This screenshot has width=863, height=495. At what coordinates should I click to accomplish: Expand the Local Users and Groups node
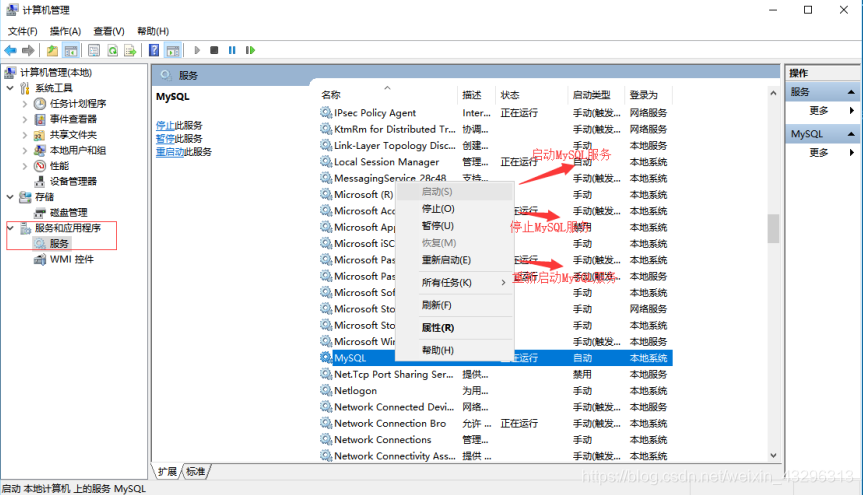25,150
